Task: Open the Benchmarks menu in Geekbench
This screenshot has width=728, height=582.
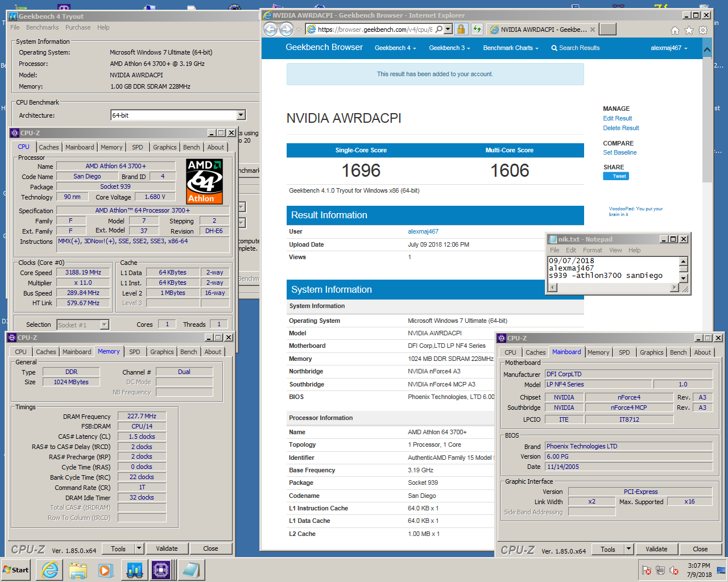Action: 42,27
